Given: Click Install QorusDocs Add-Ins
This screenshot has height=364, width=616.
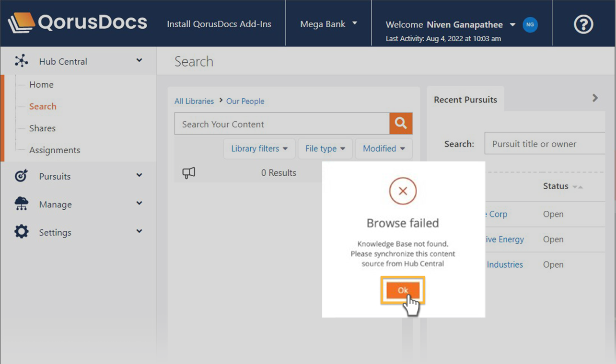Looking at the screenshot, I should tap(219, 24).
